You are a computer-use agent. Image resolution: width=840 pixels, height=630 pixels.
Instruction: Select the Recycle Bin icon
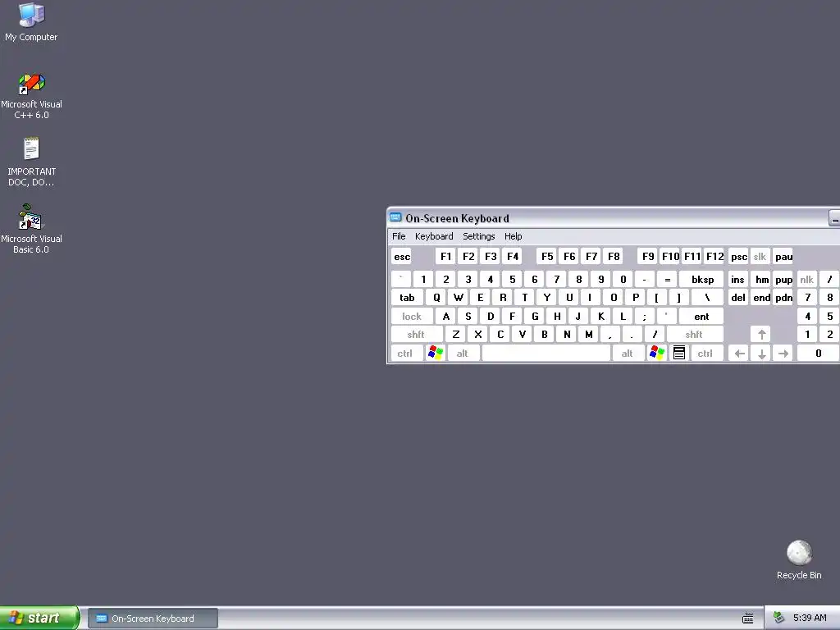pyautogui.click(x=799, y=559)
